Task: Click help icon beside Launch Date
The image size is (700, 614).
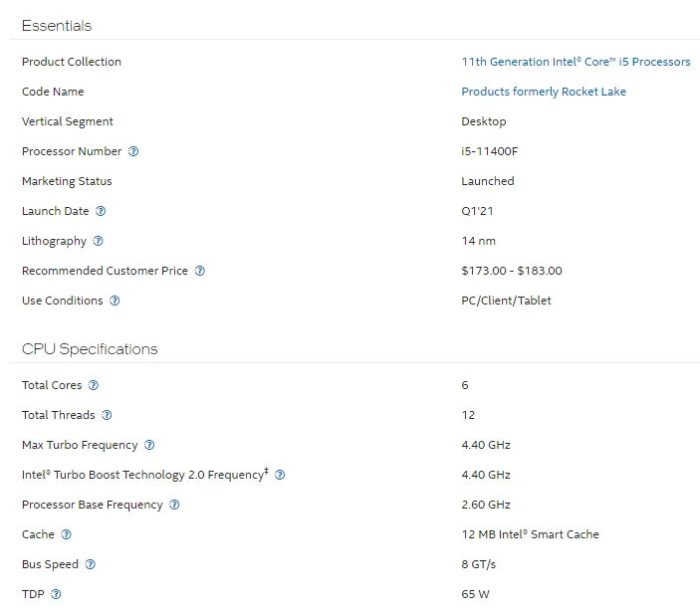Action: [x=101, y=211]
